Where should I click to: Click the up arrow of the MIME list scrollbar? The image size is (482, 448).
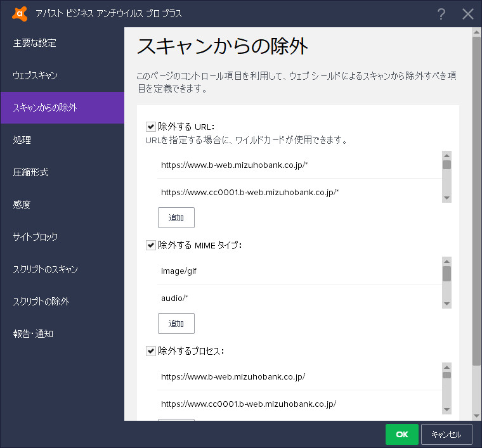pyautogui.click(x=446, y=261)
